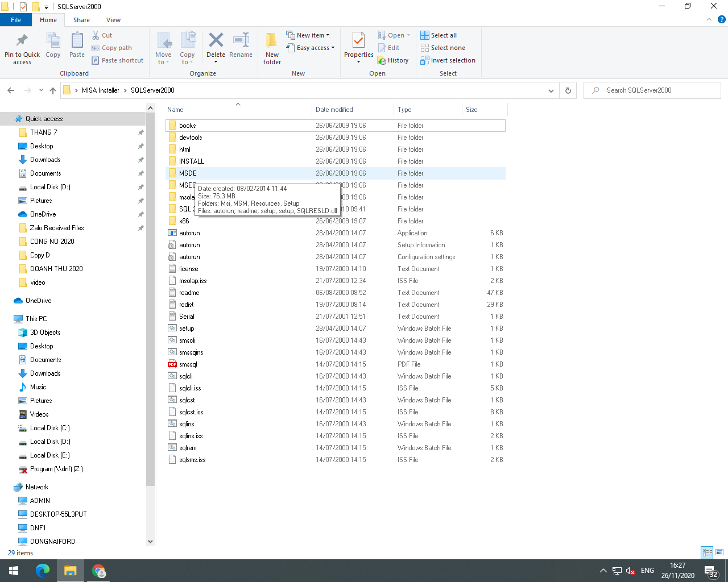Click MISA Installer in breadcrumb path
Image resolution: width=728 pixels, height=582 pixels.
point(100,90)
